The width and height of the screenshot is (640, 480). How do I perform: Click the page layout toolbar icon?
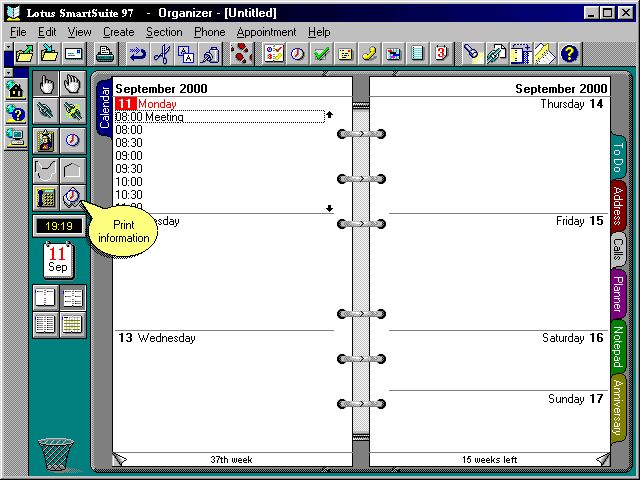(x=521, y=54)
